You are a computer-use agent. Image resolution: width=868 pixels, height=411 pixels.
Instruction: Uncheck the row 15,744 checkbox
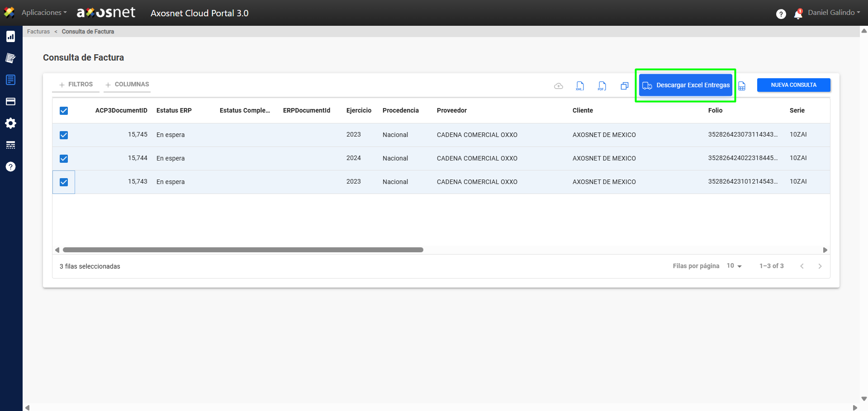click(x=64, y=159)
